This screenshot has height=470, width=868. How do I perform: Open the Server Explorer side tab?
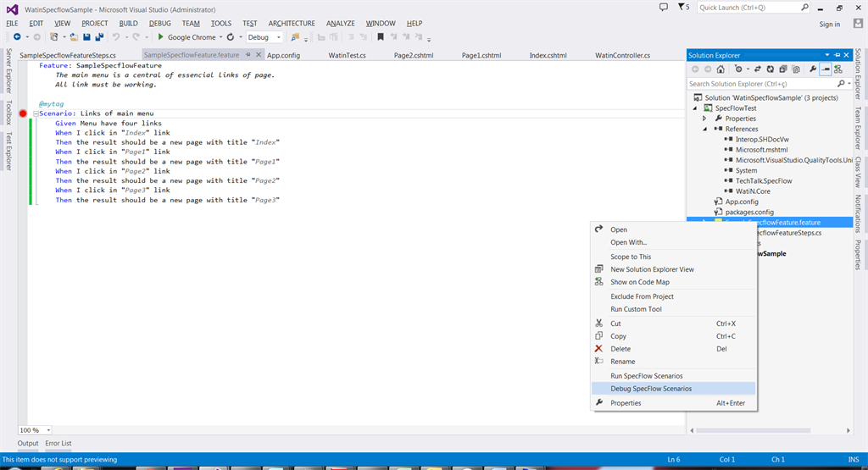[x=8, y=70]
